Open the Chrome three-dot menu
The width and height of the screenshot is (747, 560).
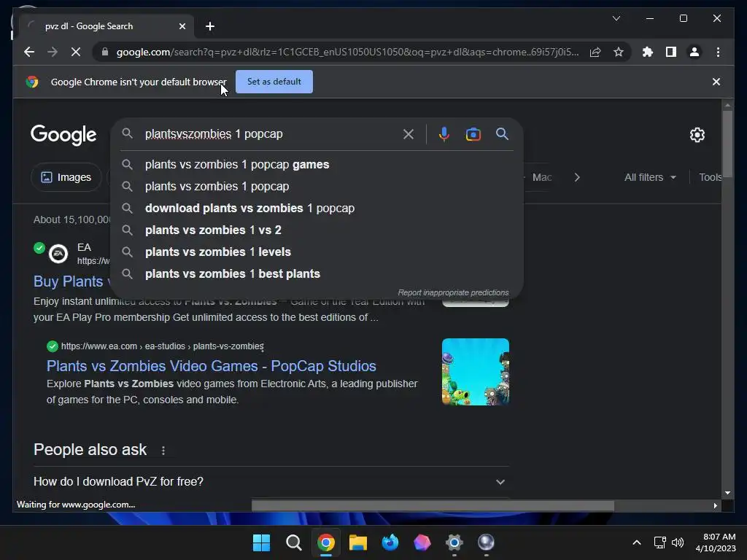(x=718, y=52)
